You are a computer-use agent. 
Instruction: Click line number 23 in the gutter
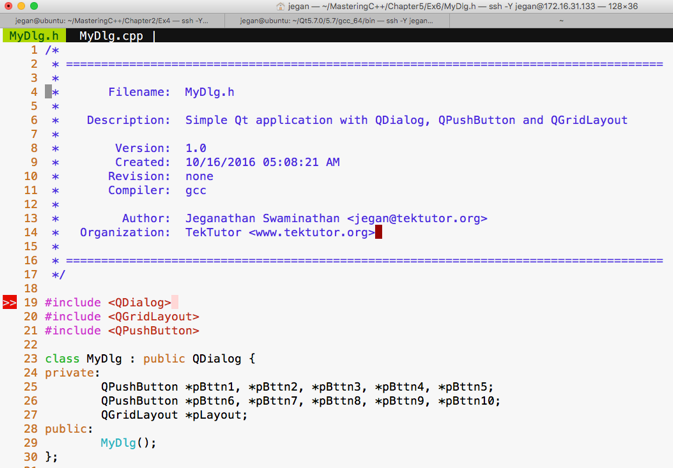coord(30,358)
